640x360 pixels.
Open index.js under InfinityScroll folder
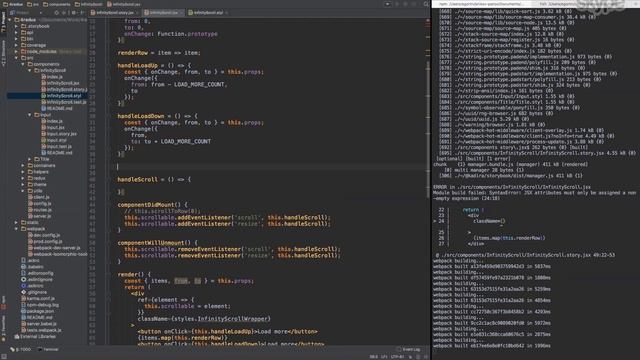pos(51,77)
